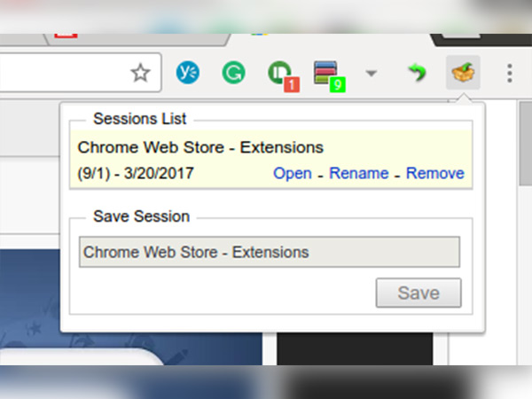The width and height of the screenshot is (532, 399).
Task: Toggle the session manager basket icon
Action: tap(465, 74)
